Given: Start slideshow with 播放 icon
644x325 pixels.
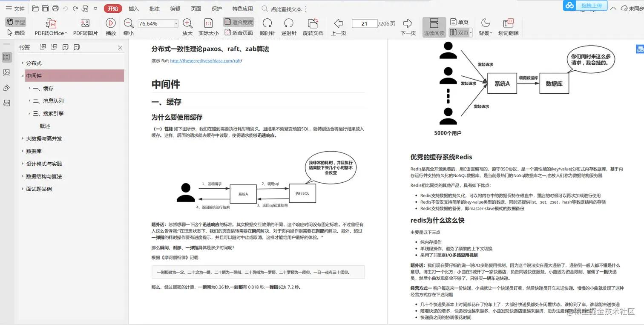Looking at the screenshot, I should click(x=110, y=23).
